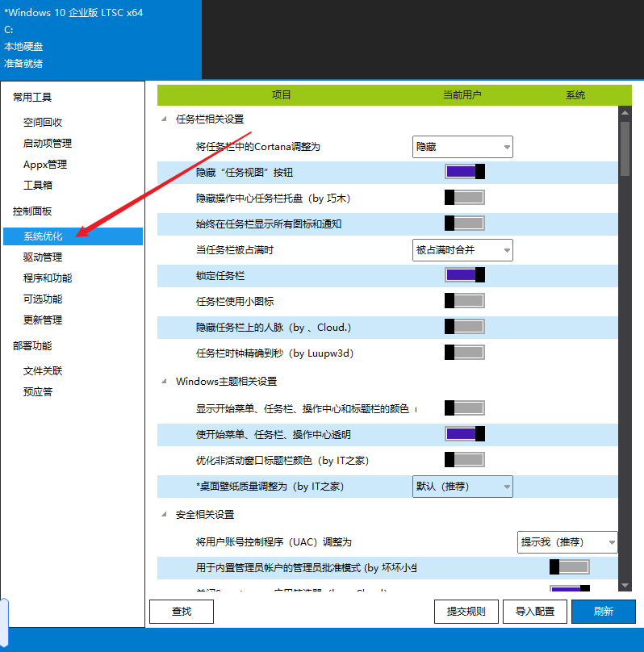The height and width of the screenshot is (652, 644).
Task: Toggle 显示开始菜单、任务栏、操作中心和标题栏的颜色 switch
Action: point(464,408)
